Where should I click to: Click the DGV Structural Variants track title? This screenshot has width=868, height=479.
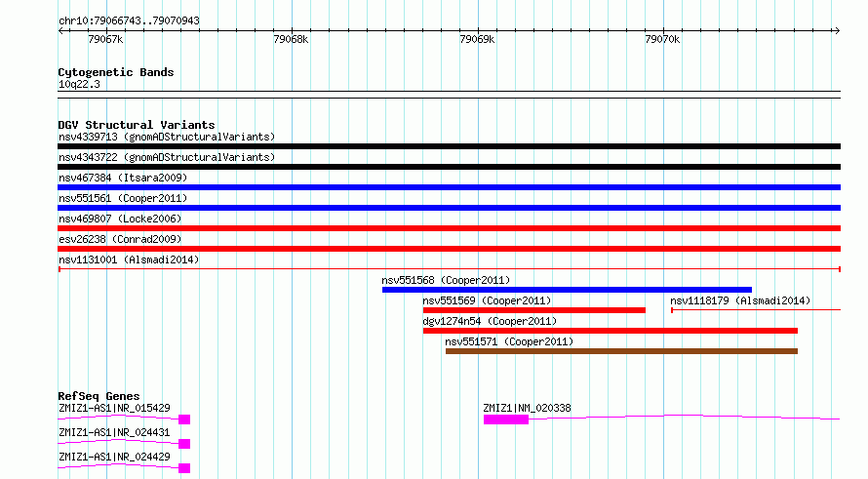(x=137, y=125)
